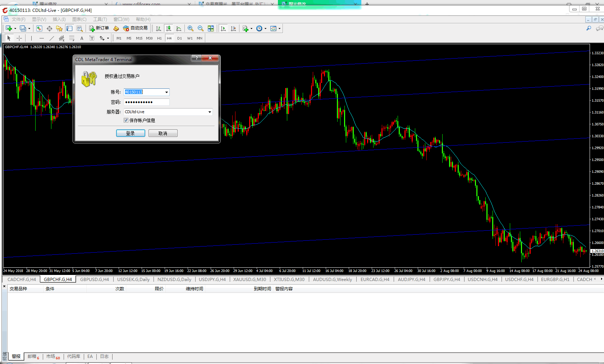The image size is (604, 364).
Task: Toggle chart auto scroll button
Action: (223, 28)
